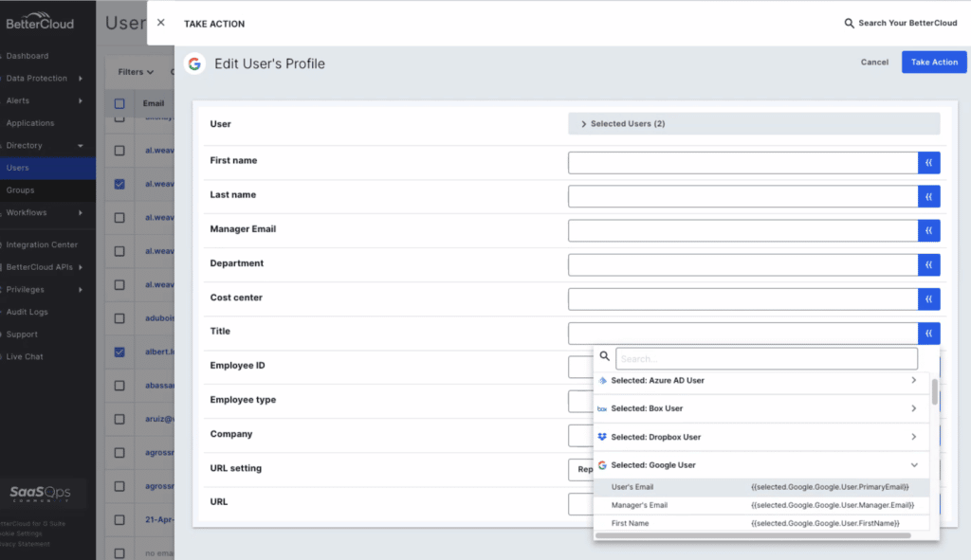
Task: Check the no email row checkbox
Action: (119, 553)
